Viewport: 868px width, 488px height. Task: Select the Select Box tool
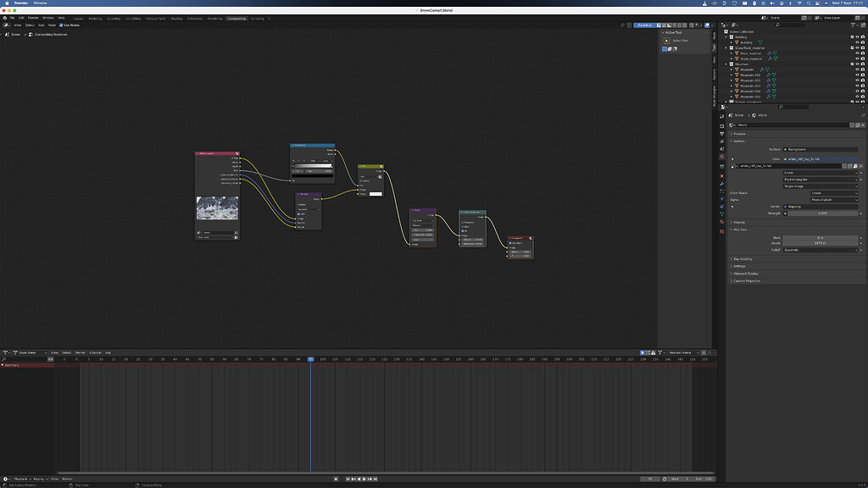(667, 41)
